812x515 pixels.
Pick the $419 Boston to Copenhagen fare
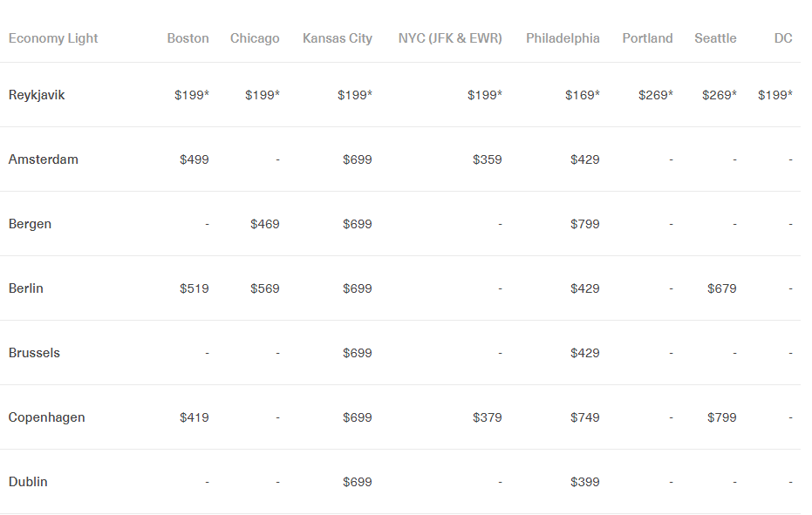point(194,417)
